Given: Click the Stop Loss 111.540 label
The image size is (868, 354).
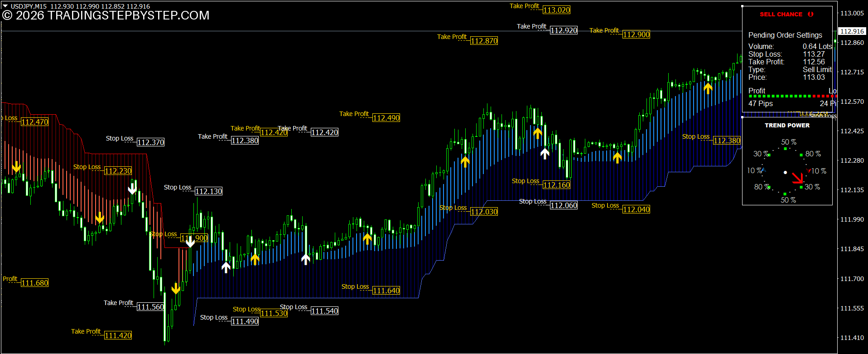Looking at the screenshot, I should pos(309,309).
